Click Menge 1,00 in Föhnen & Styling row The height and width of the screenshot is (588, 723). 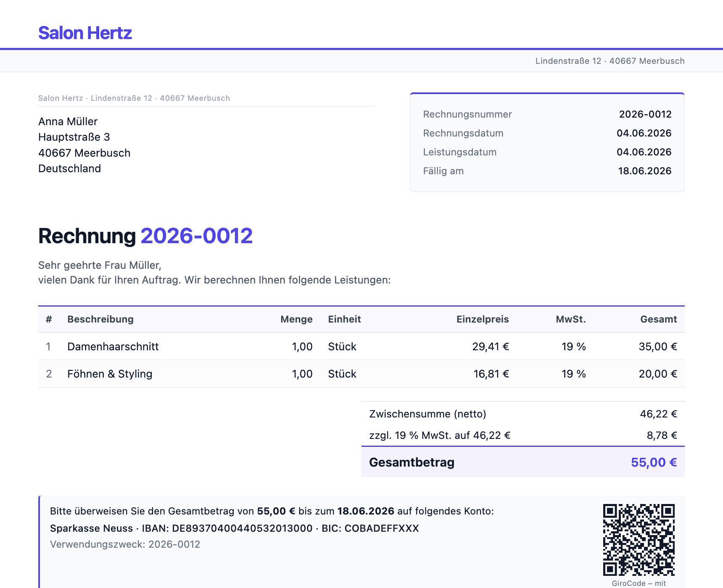click(302, 374)
